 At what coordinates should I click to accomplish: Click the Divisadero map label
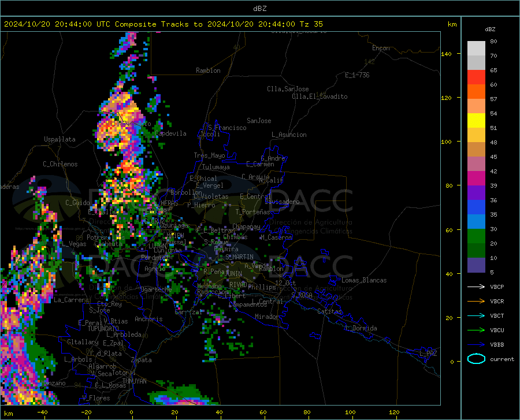coord(282,202)
